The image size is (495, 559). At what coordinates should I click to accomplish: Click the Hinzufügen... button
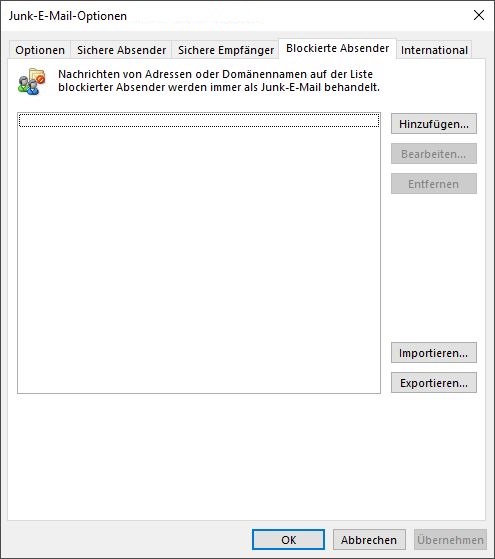[x=434, y=124]
